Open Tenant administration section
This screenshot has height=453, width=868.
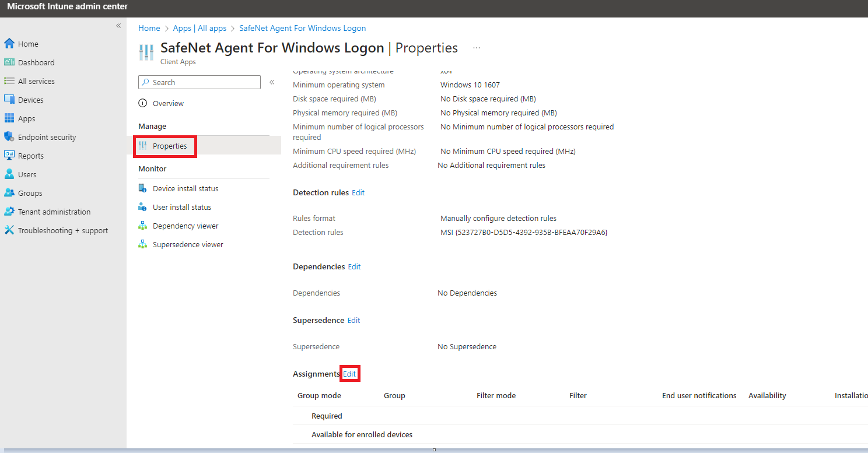tap(54, 212)
